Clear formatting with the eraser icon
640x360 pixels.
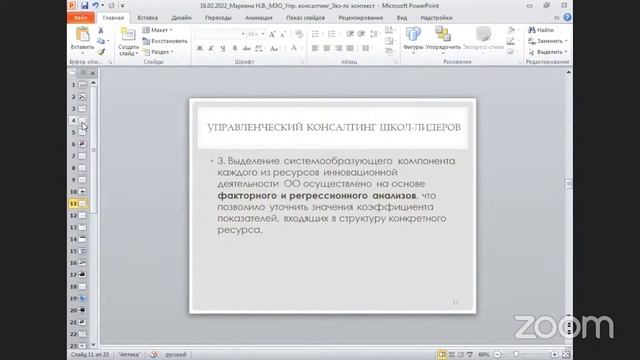(x=299, y=34)
